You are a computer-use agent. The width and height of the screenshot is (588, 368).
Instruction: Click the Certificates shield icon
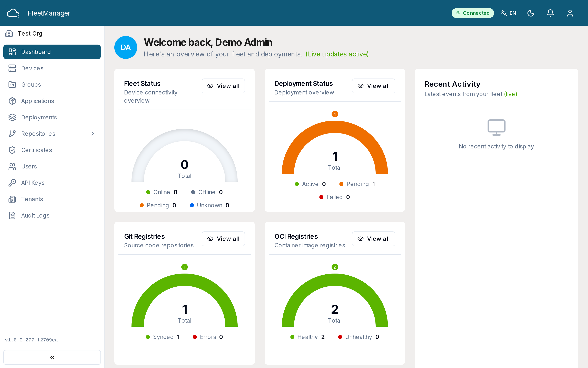12,150
